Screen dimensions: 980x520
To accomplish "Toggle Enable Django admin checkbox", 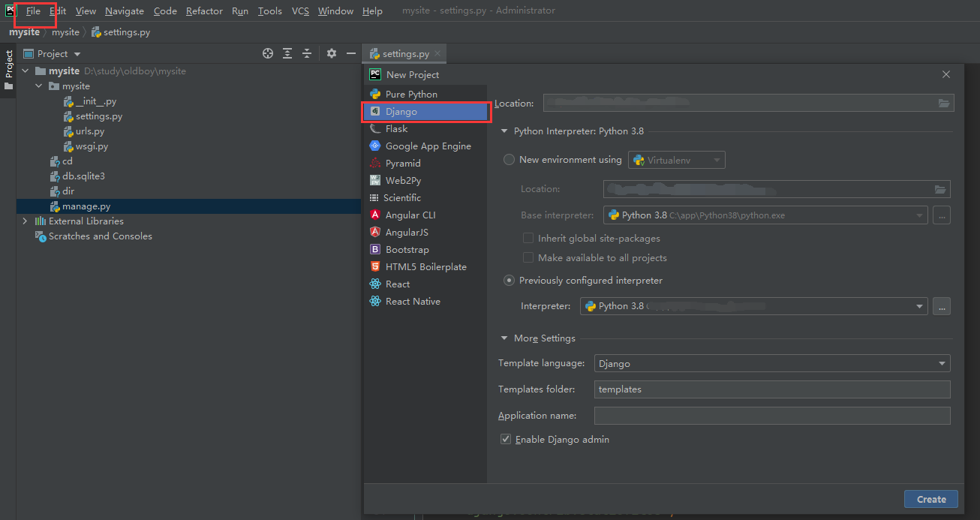I will pos(506,439).
